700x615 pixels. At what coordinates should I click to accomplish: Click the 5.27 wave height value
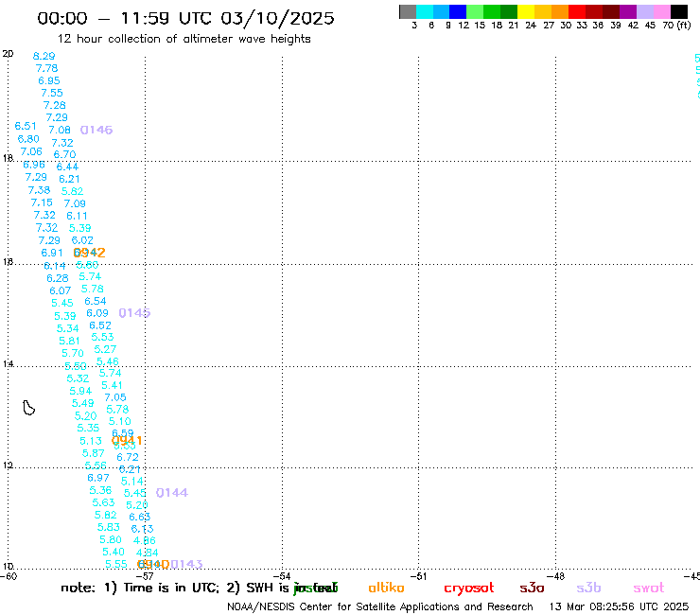point(105,349)
